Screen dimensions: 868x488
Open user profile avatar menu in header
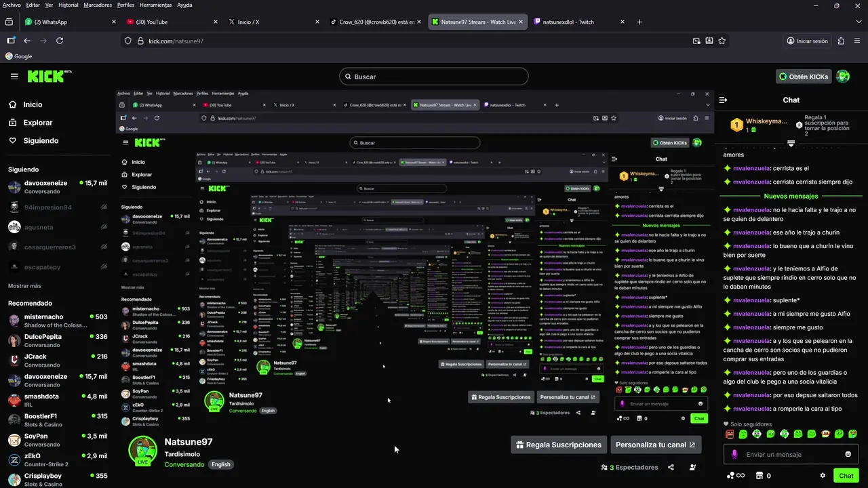click(843, 77)
